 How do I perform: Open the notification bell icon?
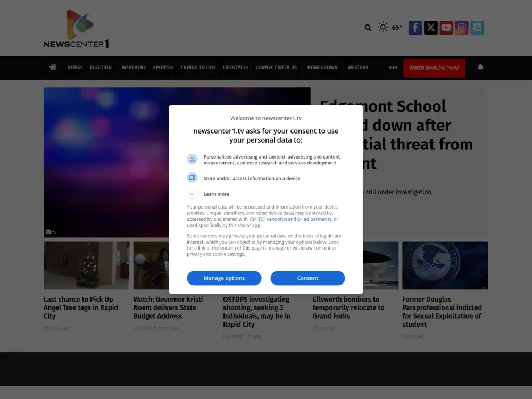(x=480, y=68)
